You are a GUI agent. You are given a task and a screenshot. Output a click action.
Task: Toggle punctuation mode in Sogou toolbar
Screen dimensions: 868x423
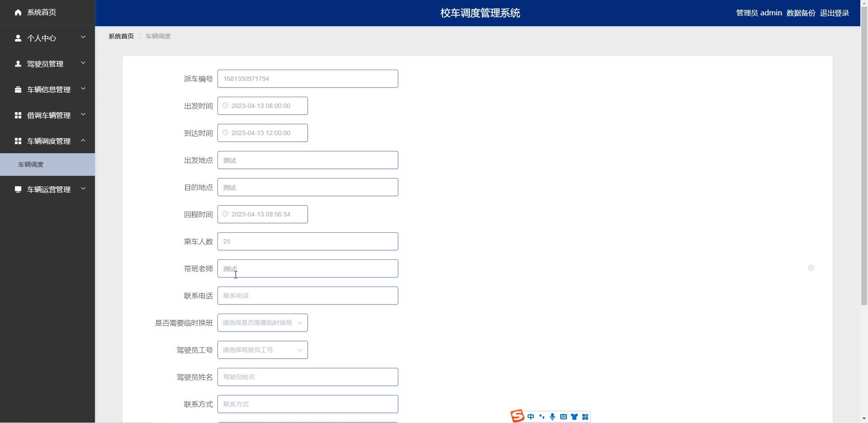pyautogui.click(x=541, y=416)
